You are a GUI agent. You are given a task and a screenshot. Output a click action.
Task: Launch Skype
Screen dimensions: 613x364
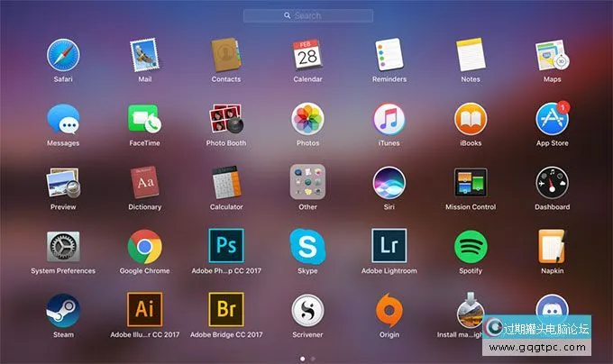point(307,245)
